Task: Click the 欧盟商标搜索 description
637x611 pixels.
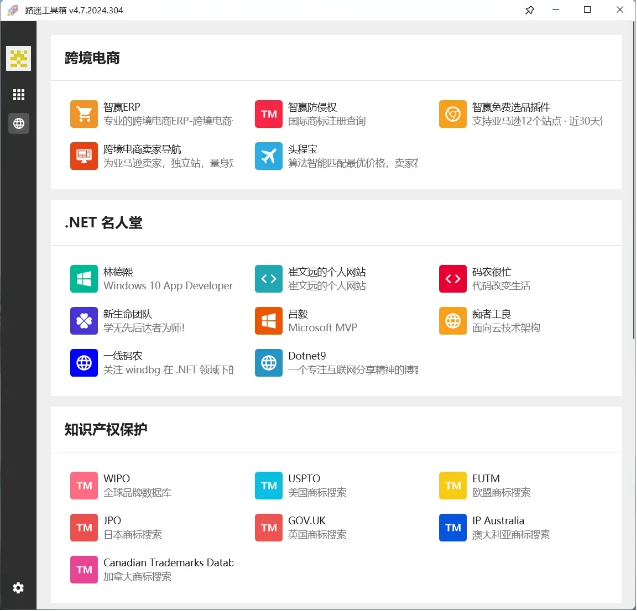Action: [x=501, y=493]
